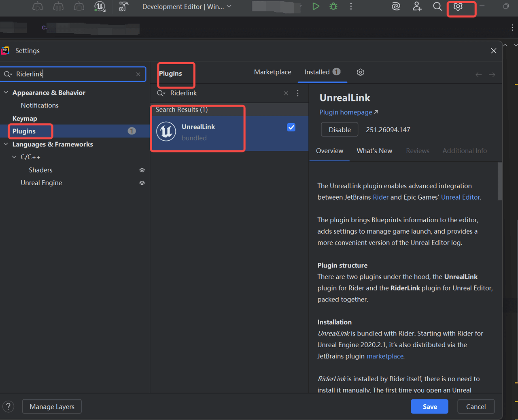Collapse the C/C++ tree node
This screenshot has width=518, height=420.
14,157
